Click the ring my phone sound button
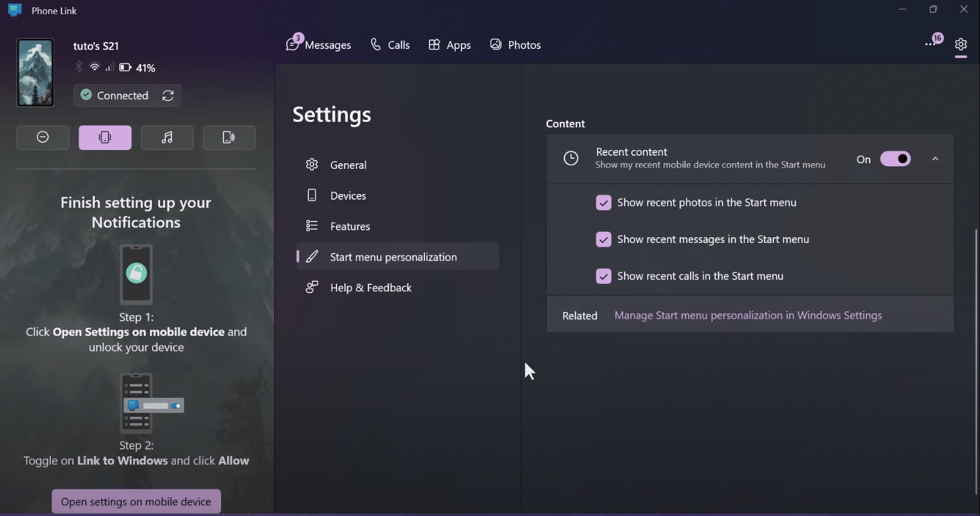Screen dimensions: 980x516 [229, 137]
